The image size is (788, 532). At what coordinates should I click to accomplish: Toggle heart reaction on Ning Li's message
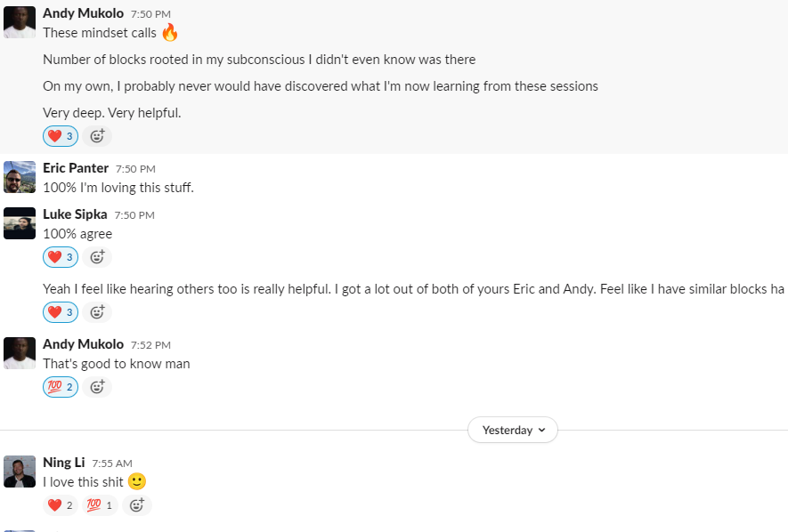tap(61, 505)
